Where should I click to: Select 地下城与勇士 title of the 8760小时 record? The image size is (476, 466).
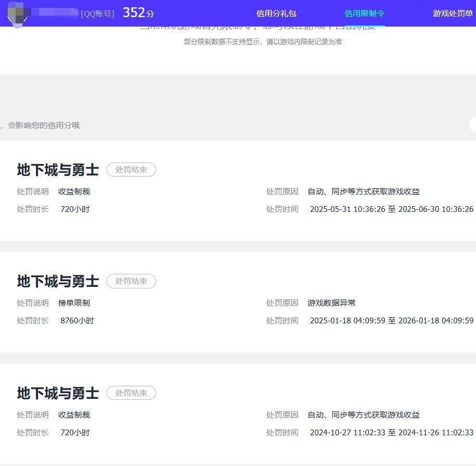pyautogui.click(x=58, y=281)
